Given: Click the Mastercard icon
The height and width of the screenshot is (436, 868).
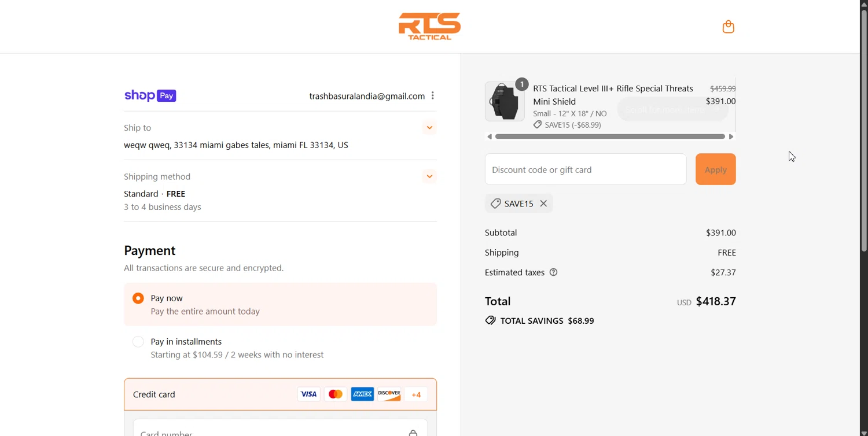Looking at the screenshot, I should pos(336,394).
